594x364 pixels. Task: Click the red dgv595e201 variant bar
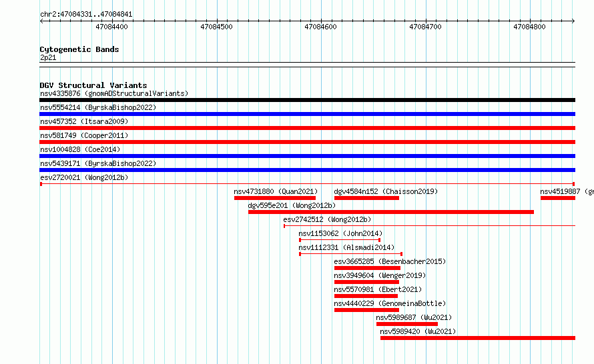click(x=391, y=212)
